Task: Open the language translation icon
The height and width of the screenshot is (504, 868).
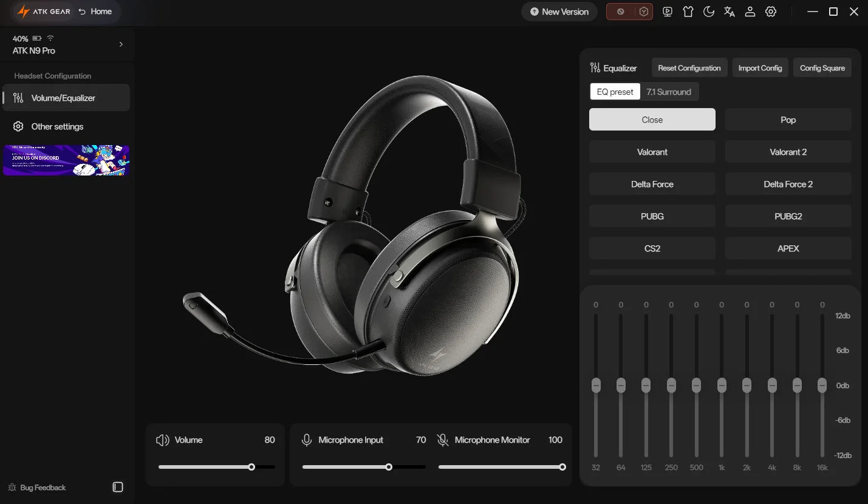Action: pos(730,12)
